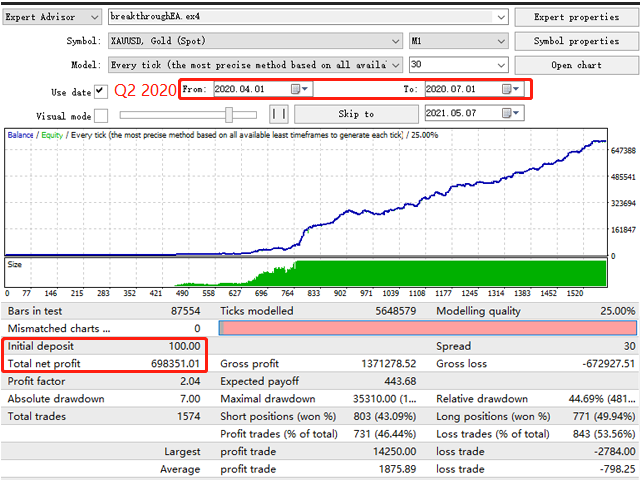Click Average loss trade value -798.25

click(x=618, y=469)
